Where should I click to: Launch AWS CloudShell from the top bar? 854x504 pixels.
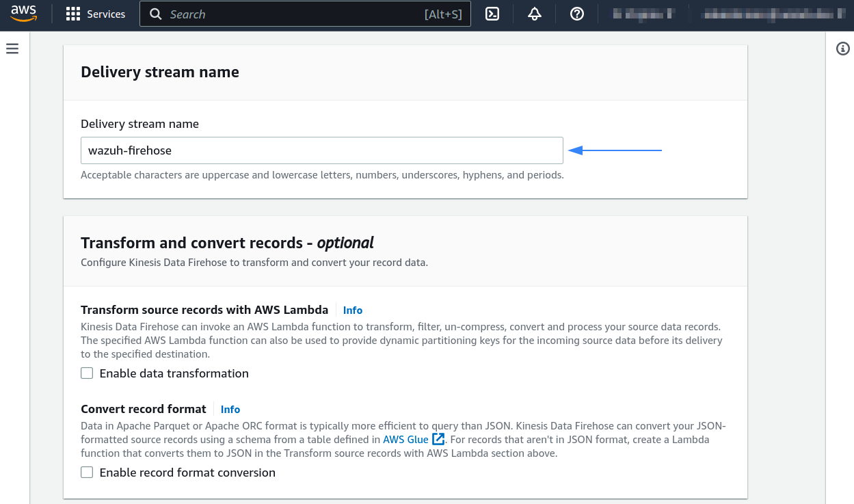pos(492,14)
